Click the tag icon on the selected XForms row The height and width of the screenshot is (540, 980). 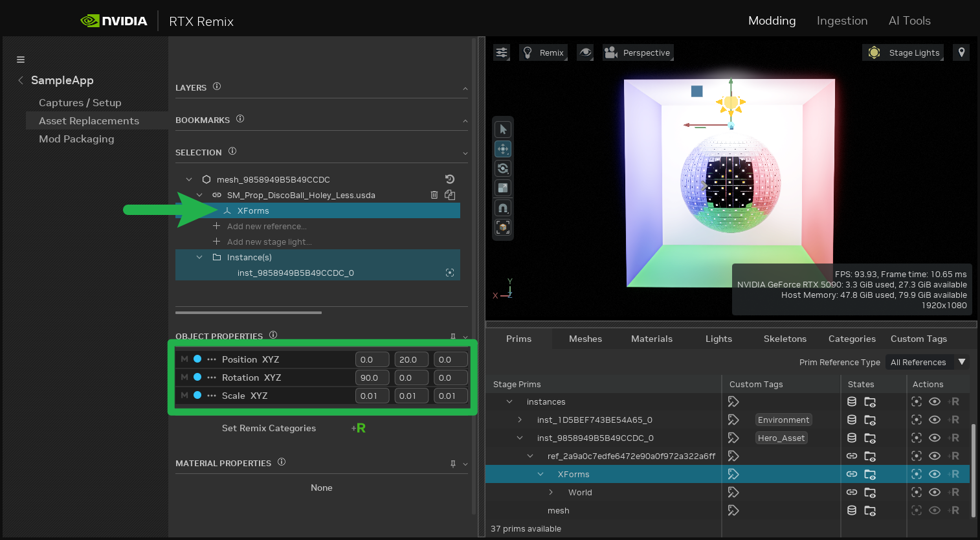733,474
